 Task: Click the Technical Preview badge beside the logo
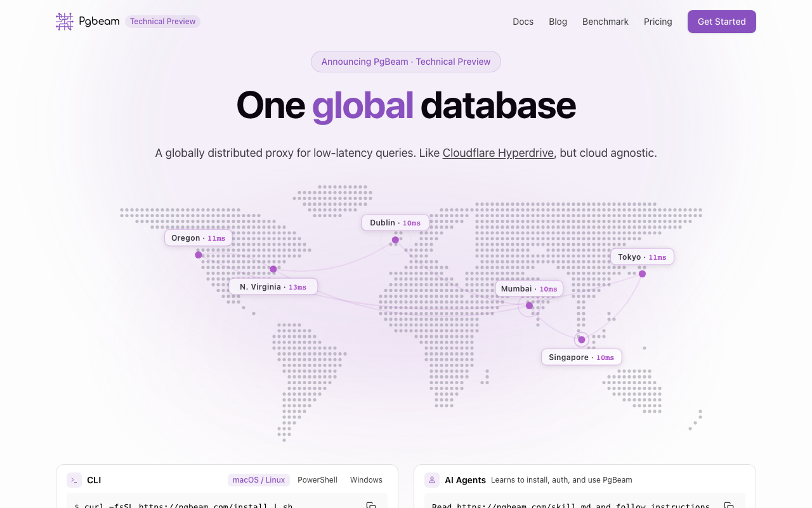point(162,22)
